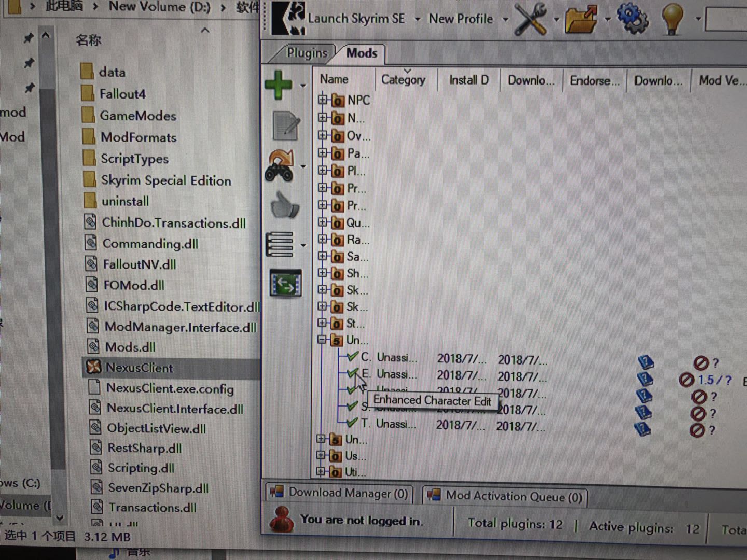
Task: Select the Fallout4 folder in Explorer
Action: [x=114, y=94]
